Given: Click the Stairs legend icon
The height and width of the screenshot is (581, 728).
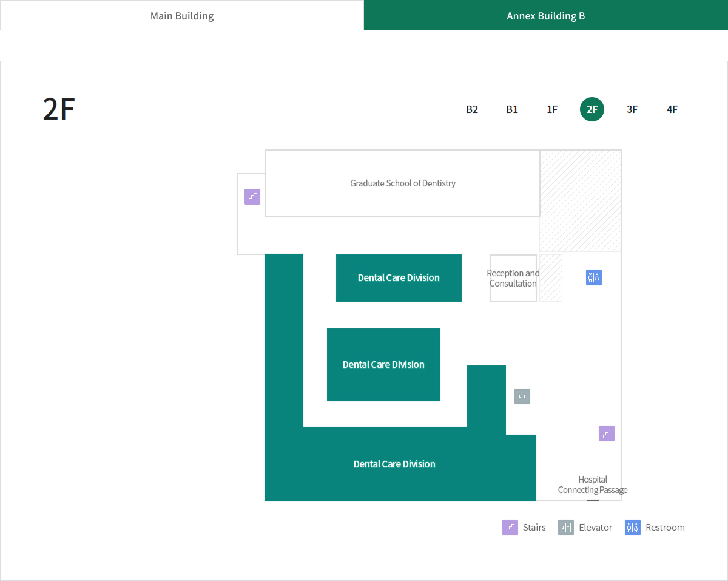Looking at the screenshot, I should point(510,528).
